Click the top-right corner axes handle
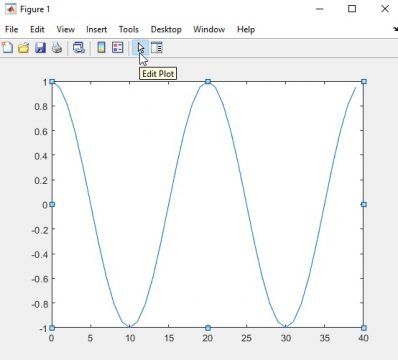This screenshot has height=360, width=398. [x=364, y=82]
